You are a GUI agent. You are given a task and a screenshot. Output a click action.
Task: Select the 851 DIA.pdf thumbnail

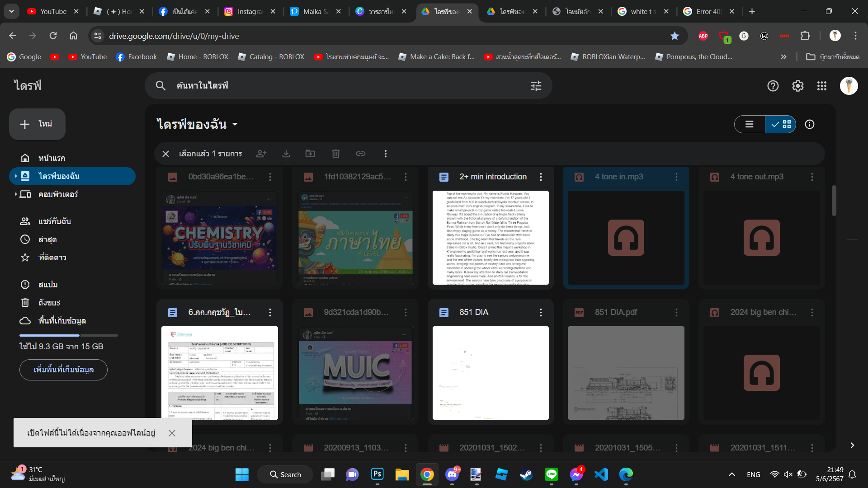pos(626,373)
